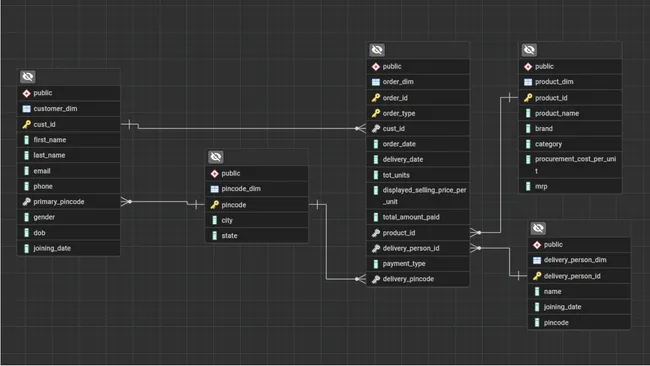Click schema diamond icon in order_dim table
The image size is (650, 366).
pyautogui.click(x=376, y=66)
